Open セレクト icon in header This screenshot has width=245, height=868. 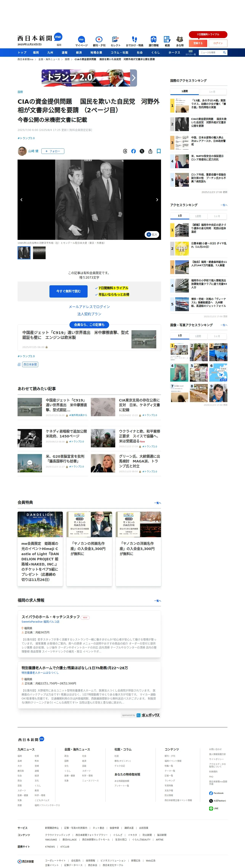point(115,41)
